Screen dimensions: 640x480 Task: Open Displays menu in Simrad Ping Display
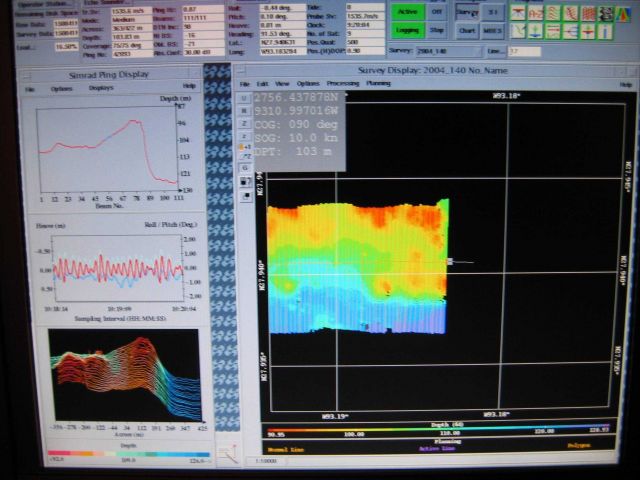(101, 88)
